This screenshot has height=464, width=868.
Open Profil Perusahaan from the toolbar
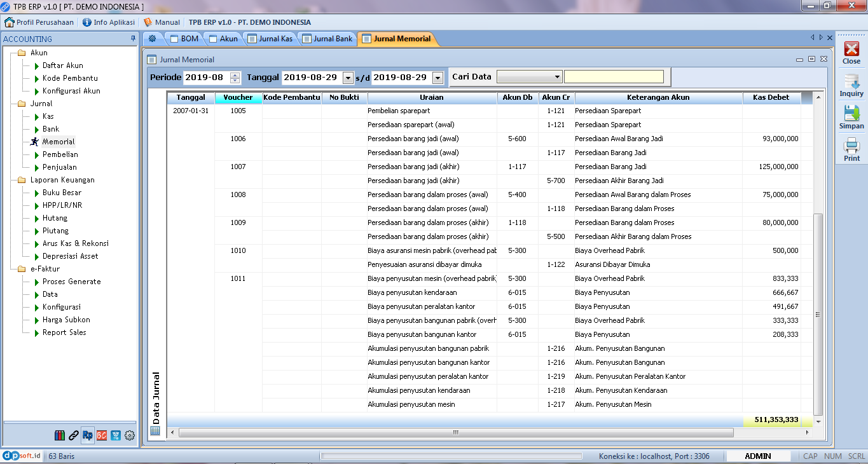tap(39, 22)
